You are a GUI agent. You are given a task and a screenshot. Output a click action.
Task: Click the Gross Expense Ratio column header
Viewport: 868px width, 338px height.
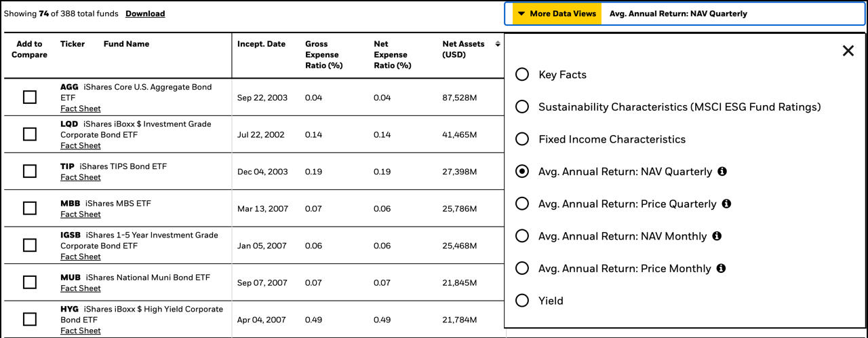[323, 54]
